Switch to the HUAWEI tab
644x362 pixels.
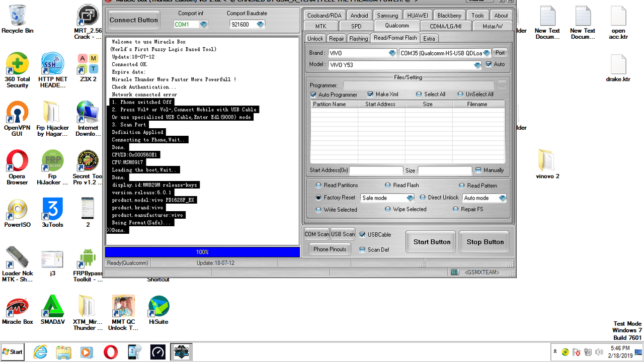tap(418, 16)
